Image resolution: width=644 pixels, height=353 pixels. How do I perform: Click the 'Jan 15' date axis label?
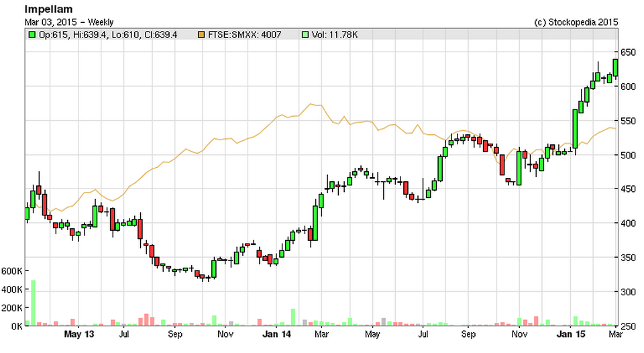570,334
